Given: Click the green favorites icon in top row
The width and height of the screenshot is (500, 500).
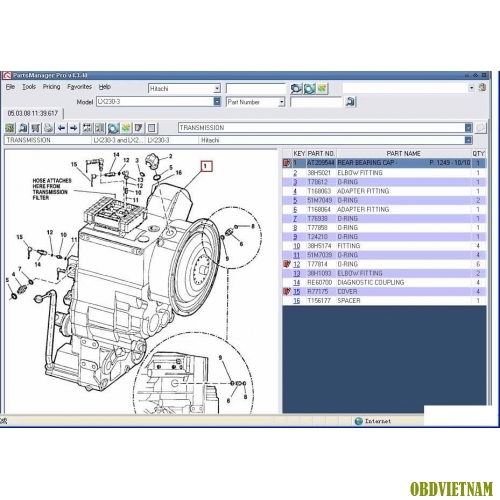Looking at the screenshot, I should (322, 88).
